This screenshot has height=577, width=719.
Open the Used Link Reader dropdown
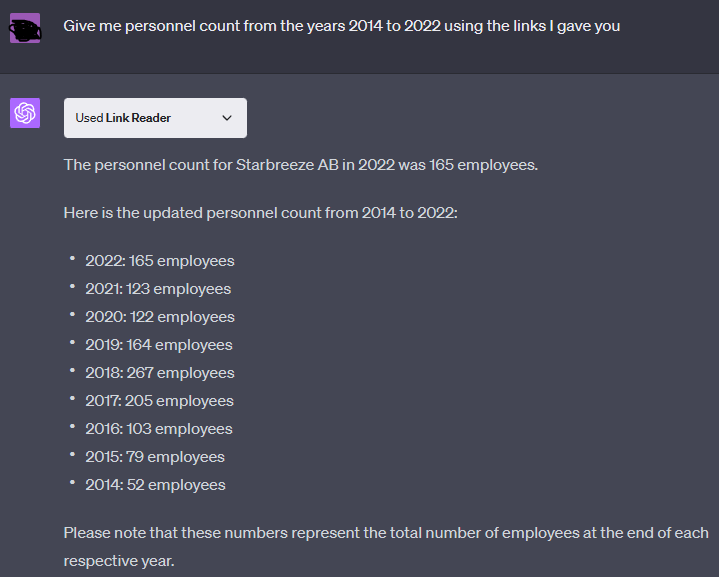point(154,118)
